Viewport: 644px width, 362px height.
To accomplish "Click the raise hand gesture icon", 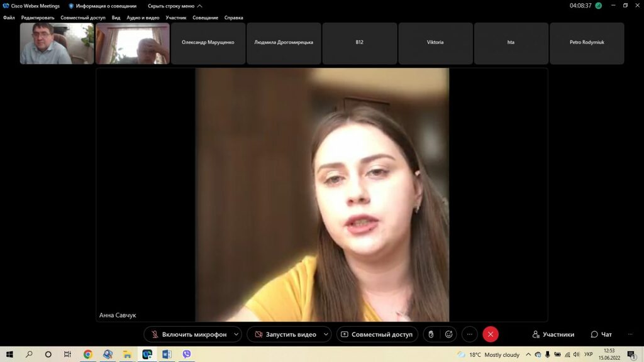I will pos(431,334).
